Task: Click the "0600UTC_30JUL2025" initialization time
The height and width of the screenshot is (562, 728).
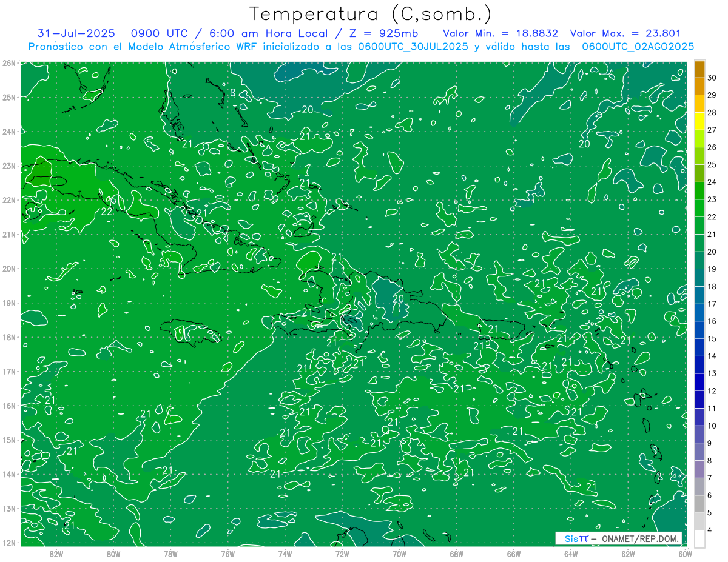Action: [413, 47]
